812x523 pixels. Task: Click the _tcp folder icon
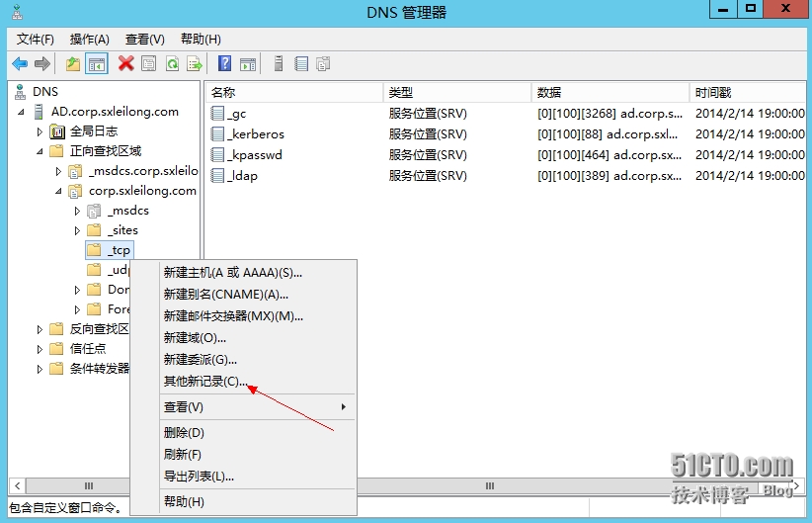point(94,250)
